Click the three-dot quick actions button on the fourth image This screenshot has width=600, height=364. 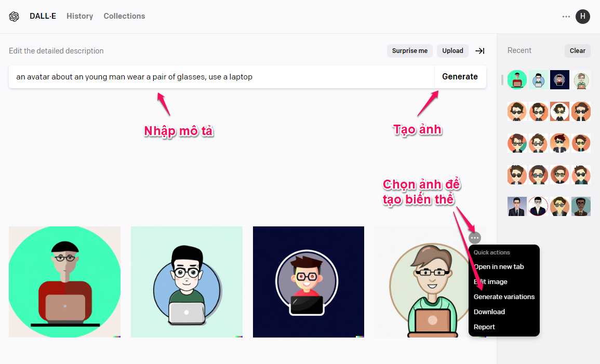click(474, 238)
